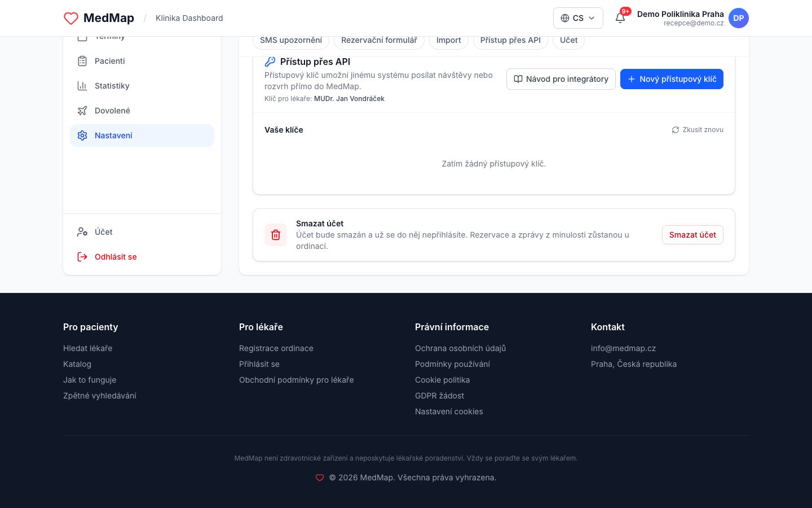812x508 pixels.
Task: Open Nastavení cookies in the footer
Action: (x=449, y=411)
